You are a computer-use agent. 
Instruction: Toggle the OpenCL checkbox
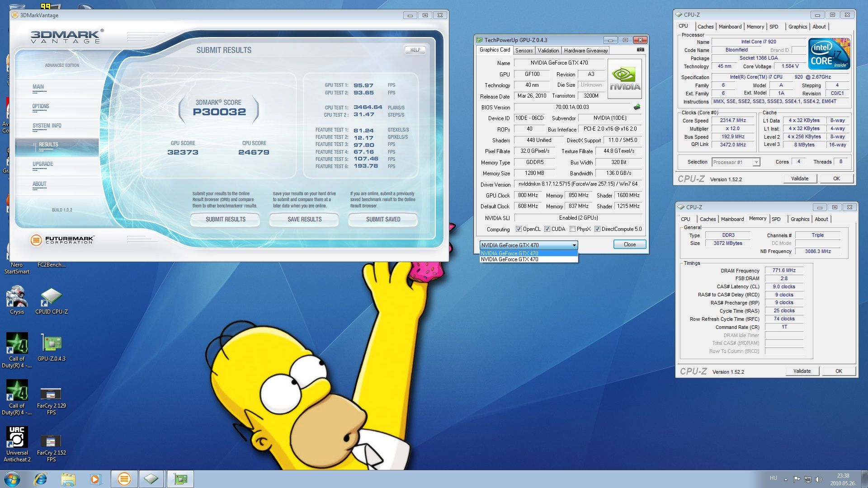[x=519, y=229]
